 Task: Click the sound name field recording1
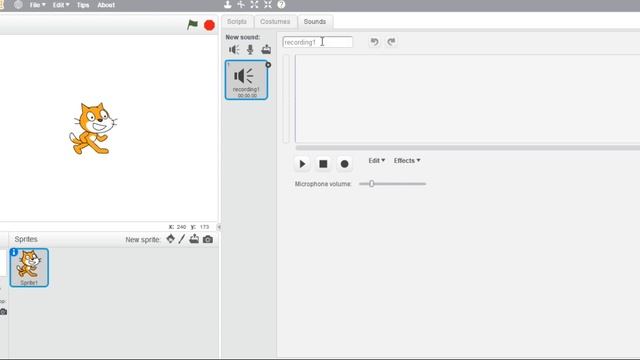coord(318,42)
